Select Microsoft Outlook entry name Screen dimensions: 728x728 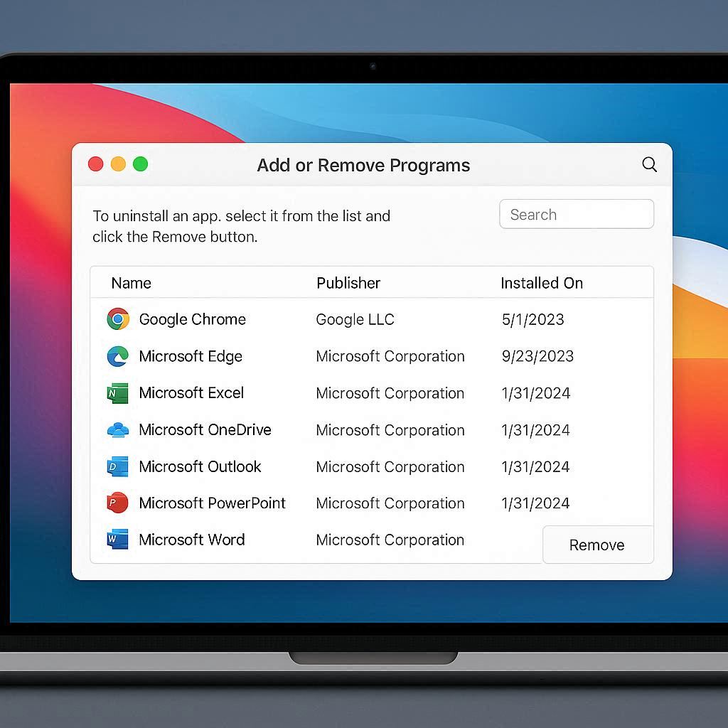pos(200,467)
